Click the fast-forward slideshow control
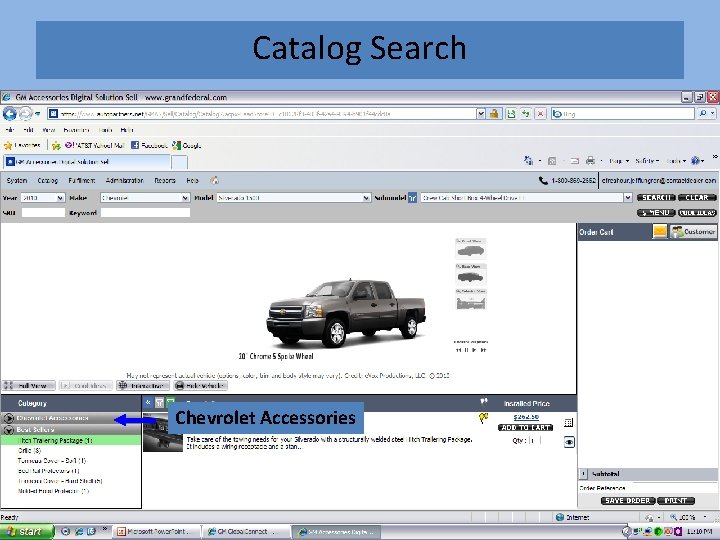The height and width of the screenshot is (540, 720). (x=483, y=350)
